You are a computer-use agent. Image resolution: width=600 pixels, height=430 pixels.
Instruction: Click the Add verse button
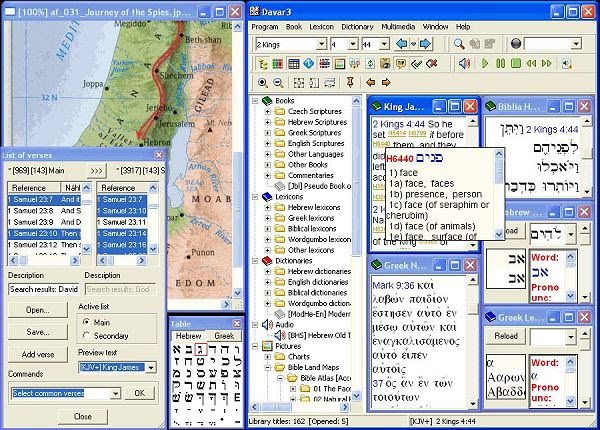38,355
